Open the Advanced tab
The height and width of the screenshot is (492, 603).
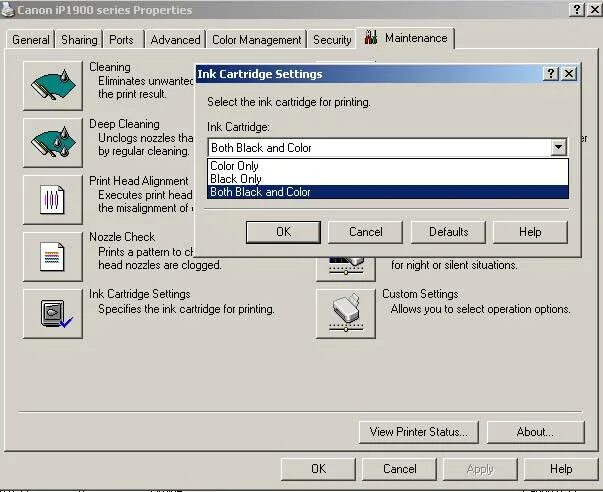175,40
